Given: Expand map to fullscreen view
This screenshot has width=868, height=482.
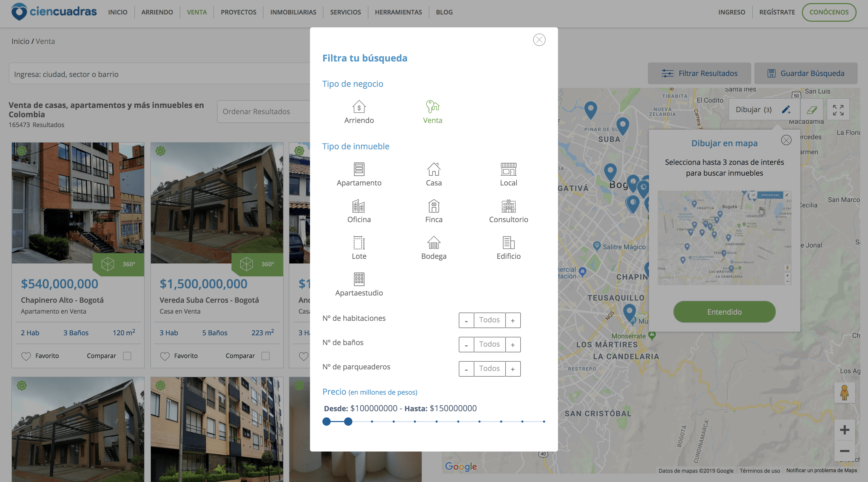Looking at the screenshot, I should 838,110.
